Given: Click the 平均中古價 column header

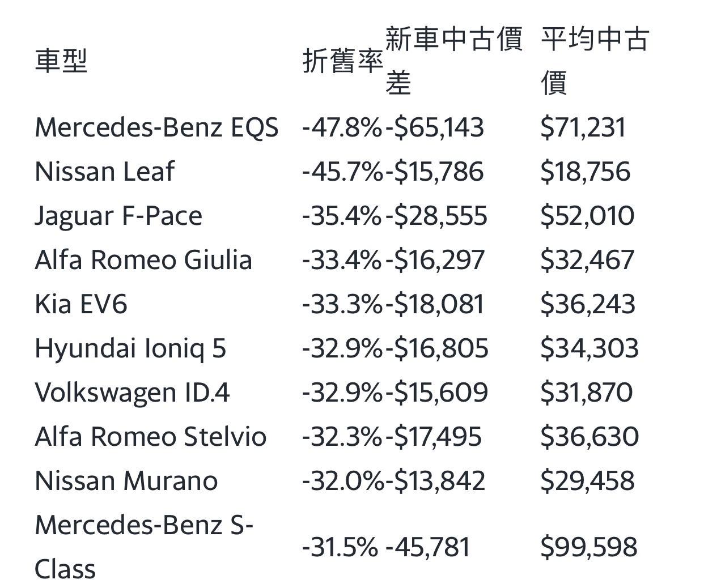Looking at the screenshot, I should point(594,61).
